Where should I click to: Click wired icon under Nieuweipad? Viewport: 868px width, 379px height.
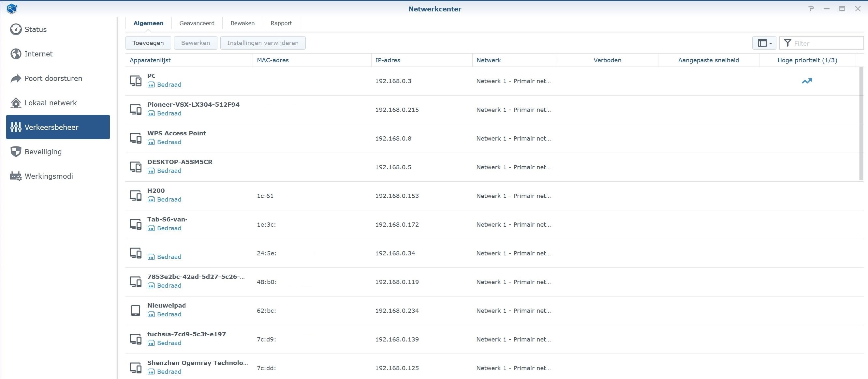(x=151, y=314)
